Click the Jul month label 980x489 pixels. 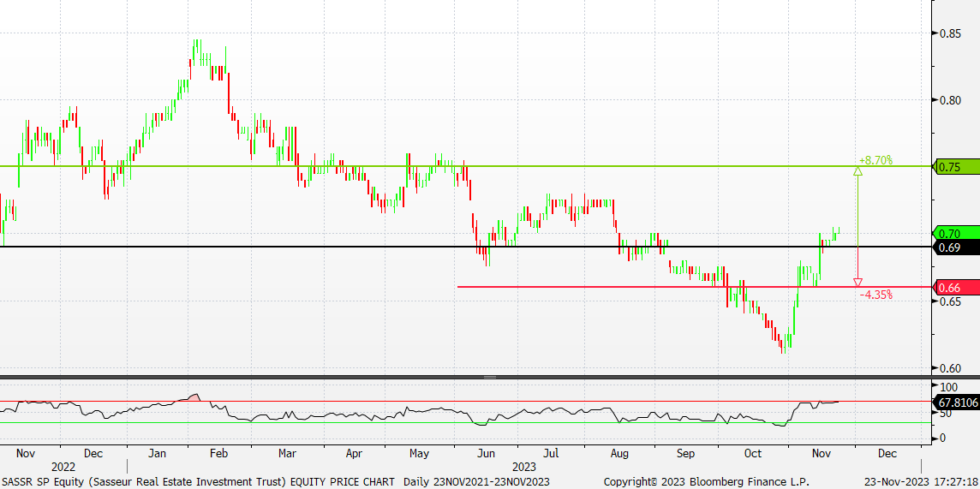551,453
